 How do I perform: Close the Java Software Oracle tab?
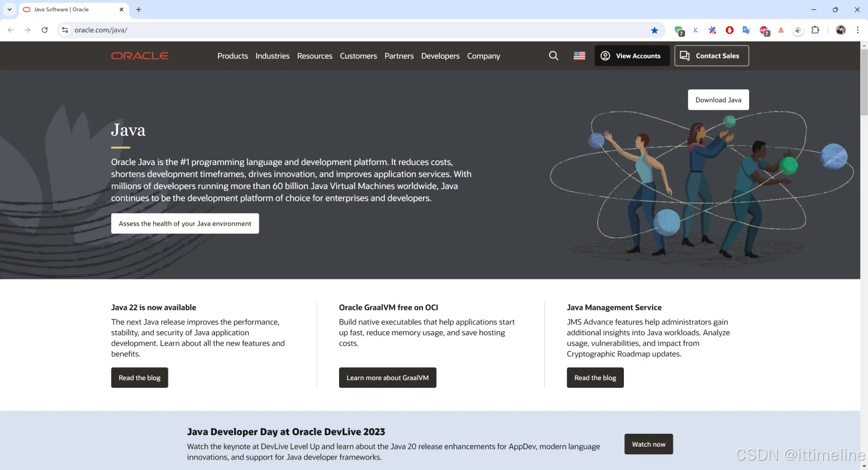(122, 10)
